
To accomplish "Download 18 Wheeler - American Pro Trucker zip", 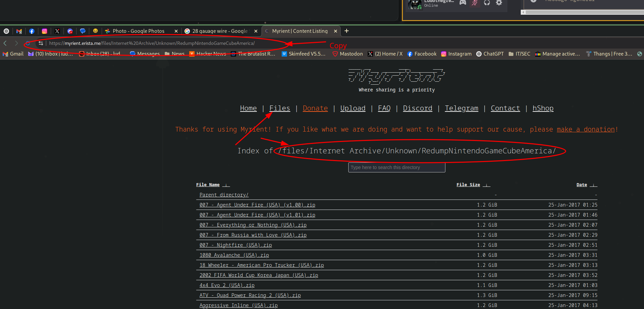I will [262, 265].
